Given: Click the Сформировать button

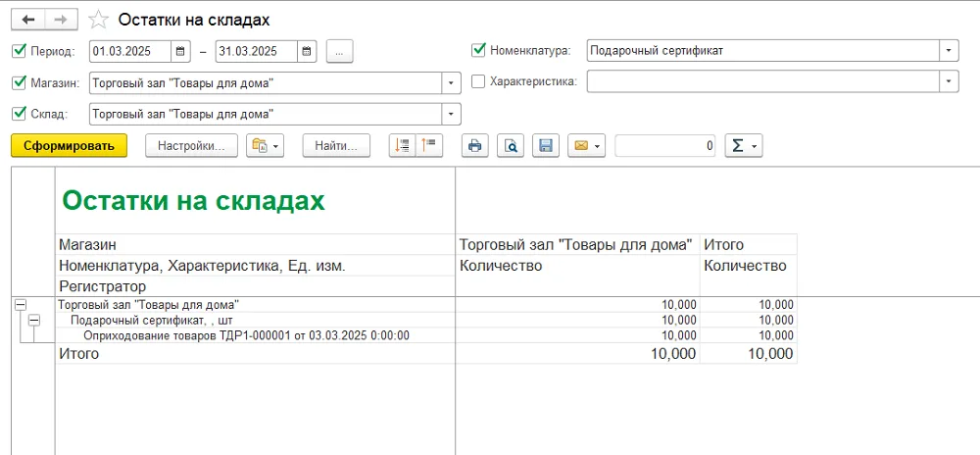Looking at the screenshot, I should pos(69,146).
